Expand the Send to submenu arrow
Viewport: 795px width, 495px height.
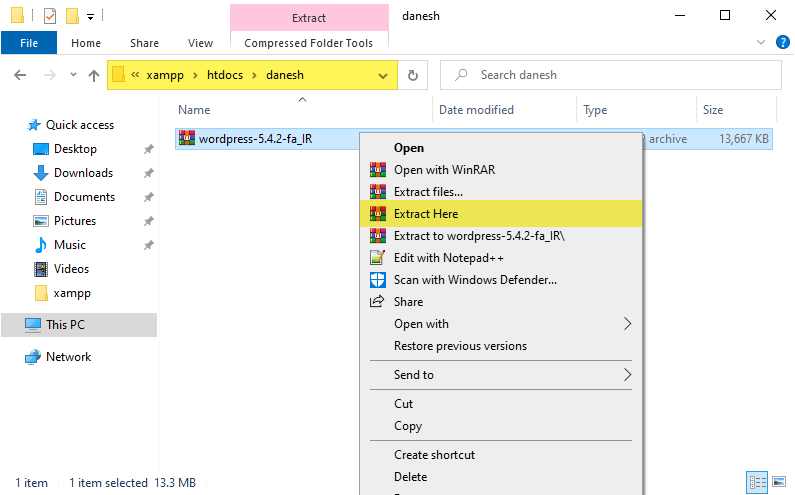[627, 375]
